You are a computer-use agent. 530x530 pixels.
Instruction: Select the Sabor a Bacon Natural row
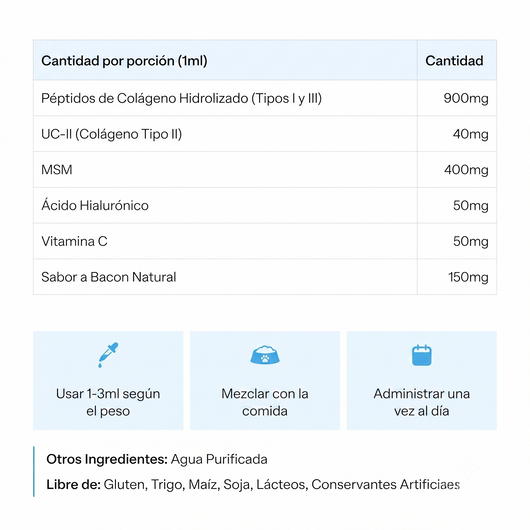(x=265, y=277)
